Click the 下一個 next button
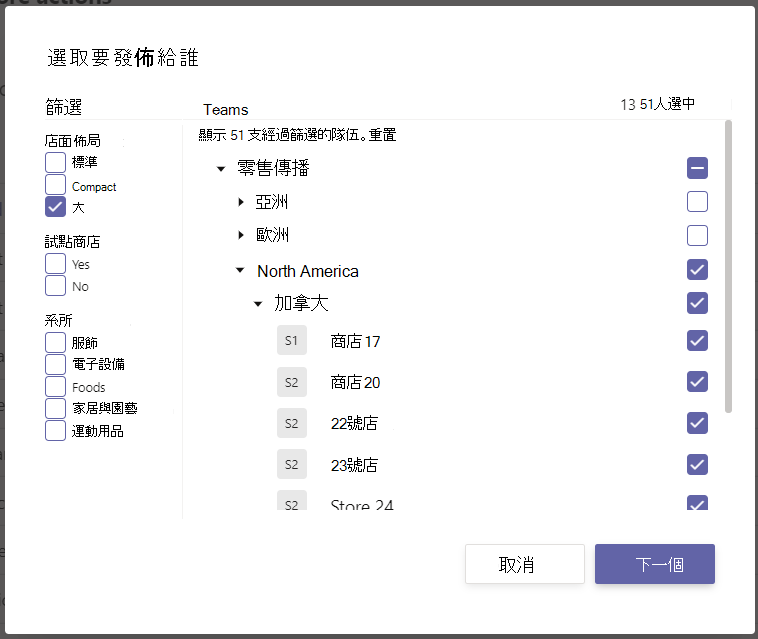The image size is (758, 639). click(655, 564)
